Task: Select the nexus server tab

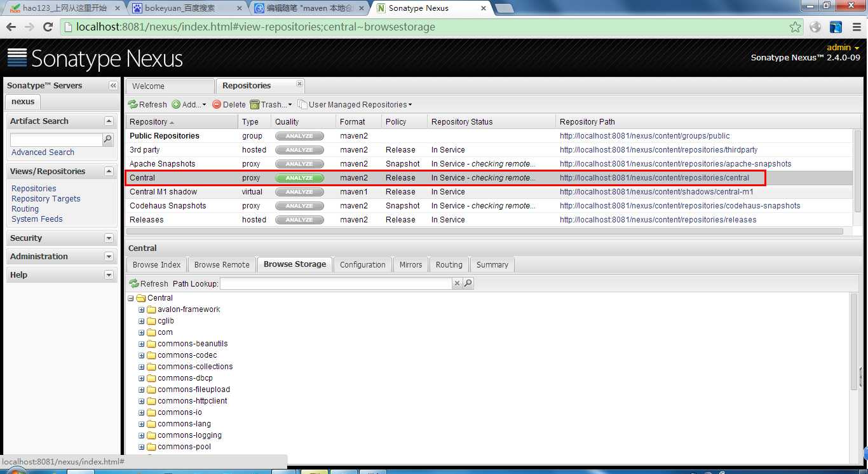Action: 23,102
